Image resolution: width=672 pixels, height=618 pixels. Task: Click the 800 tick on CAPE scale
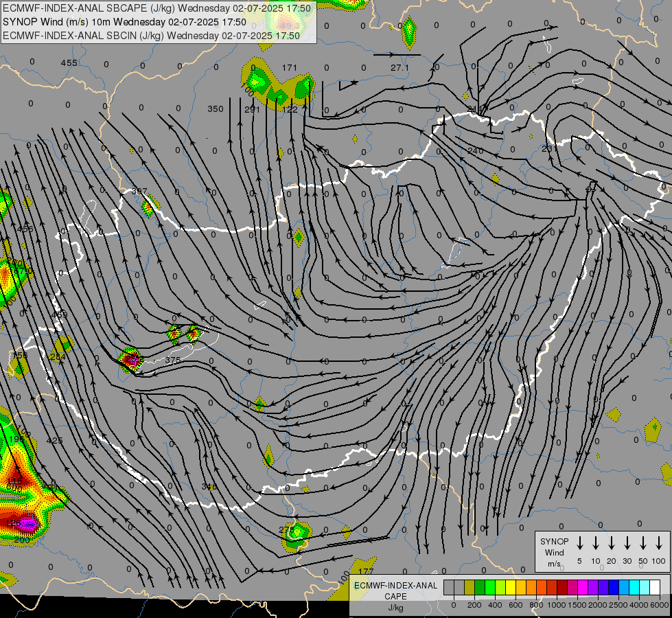tap(536, 605)
